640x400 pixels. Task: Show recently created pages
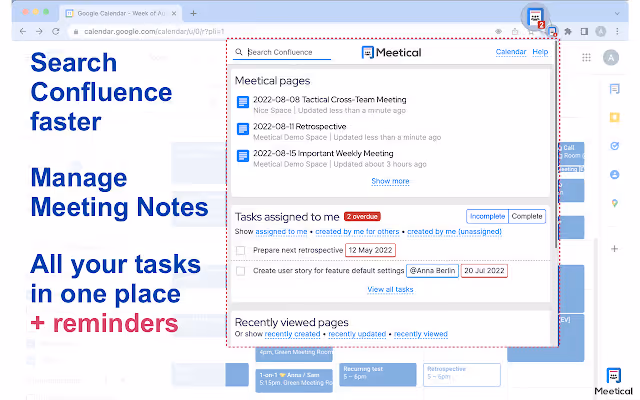click(292, 334)
